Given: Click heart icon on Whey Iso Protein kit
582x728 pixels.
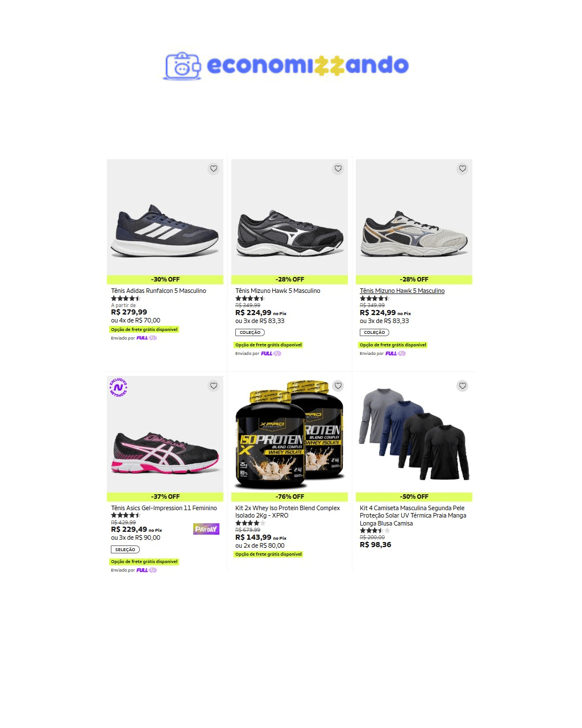Looking at the screenshot, I should tap(338, 386).
